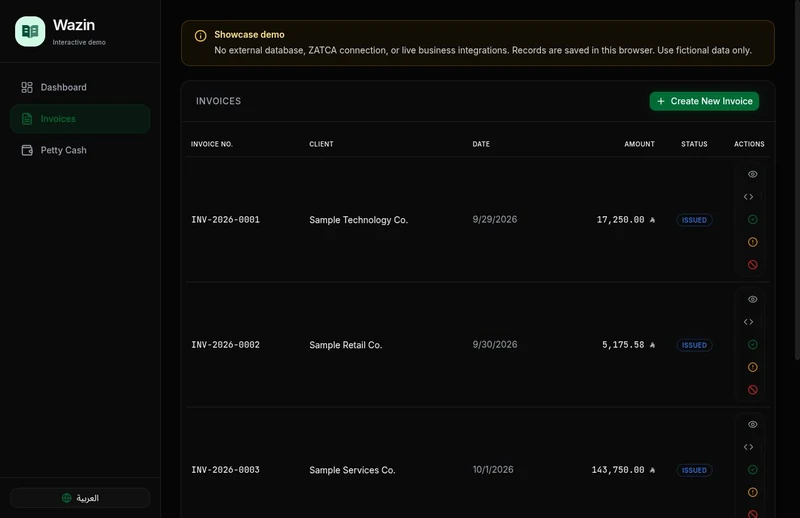View invoice INV-2026-0001 with eye icon
The height and width of the screenshot is (518, 800).
coord(753,174)
